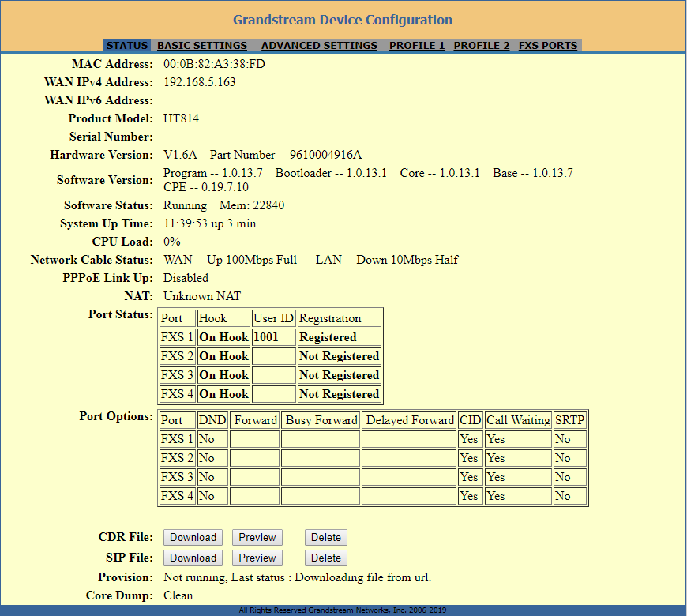Click the Mem: 22840 value
This screenshot has height=616, width=687.
(x=252, y=205)
